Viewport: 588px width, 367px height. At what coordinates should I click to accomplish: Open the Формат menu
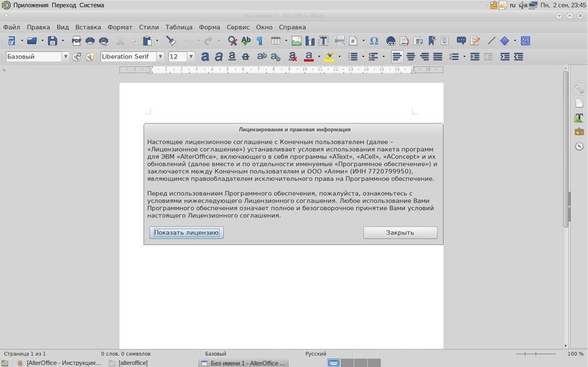coord(119,27)
